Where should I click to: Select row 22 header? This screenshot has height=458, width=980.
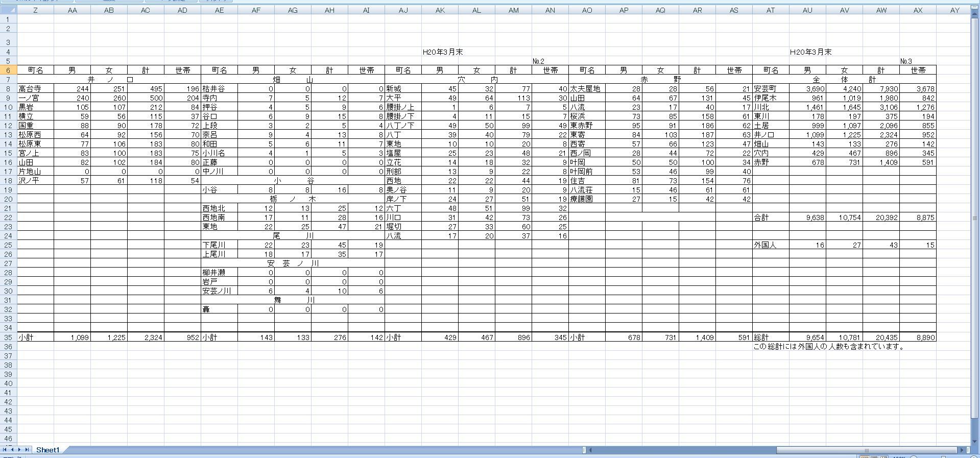8,217
